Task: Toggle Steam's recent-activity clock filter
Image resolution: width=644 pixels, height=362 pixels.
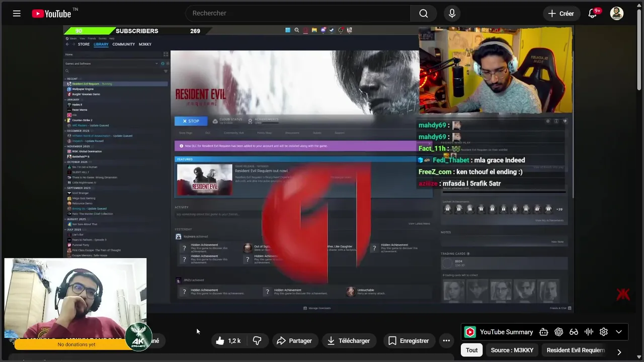Action: (x=163, y=64)
